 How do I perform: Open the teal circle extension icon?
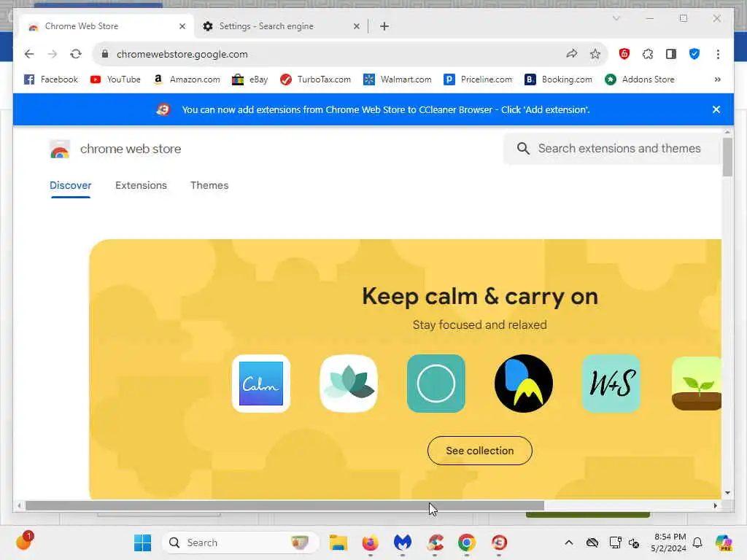[x=436, y=384]
